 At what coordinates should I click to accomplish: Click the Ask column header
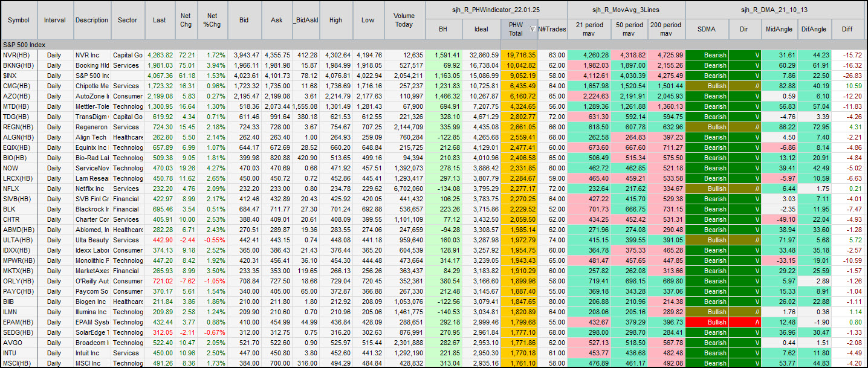277,20
